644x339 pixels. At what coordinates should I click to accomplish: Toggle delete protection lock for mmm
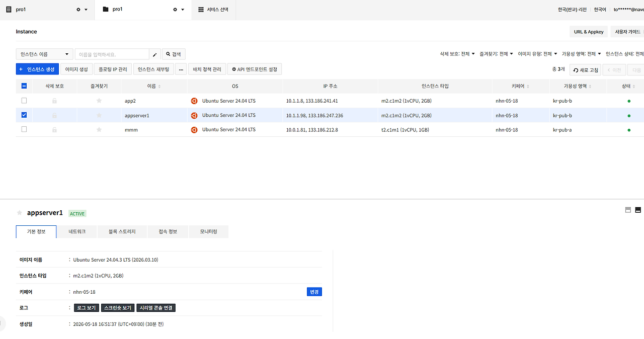(x=54, y=130)
